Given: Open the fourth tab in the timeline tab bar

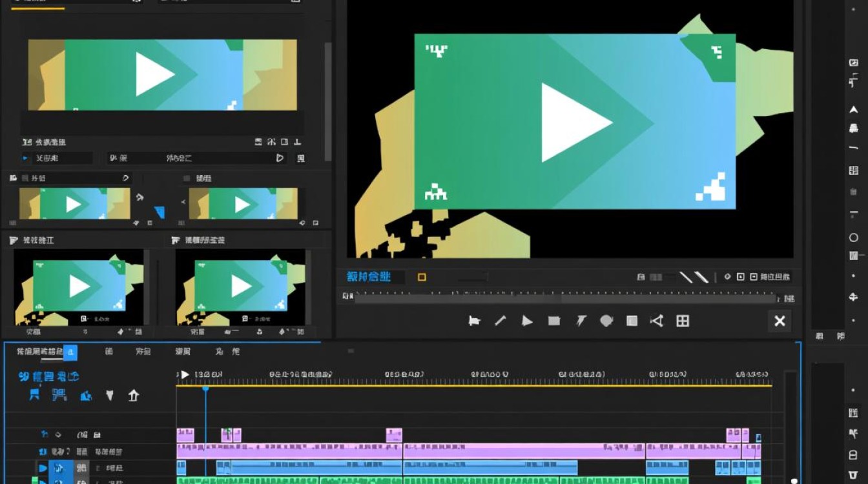Looking at the screenshot, I should tap(183, 352).
